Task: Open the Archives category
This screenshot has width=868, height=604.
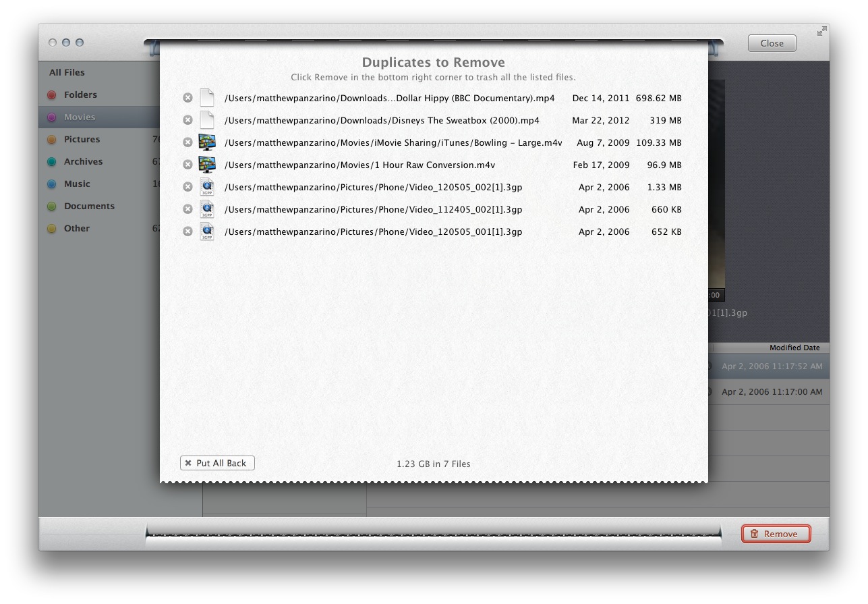Action: tap(83, 161)
